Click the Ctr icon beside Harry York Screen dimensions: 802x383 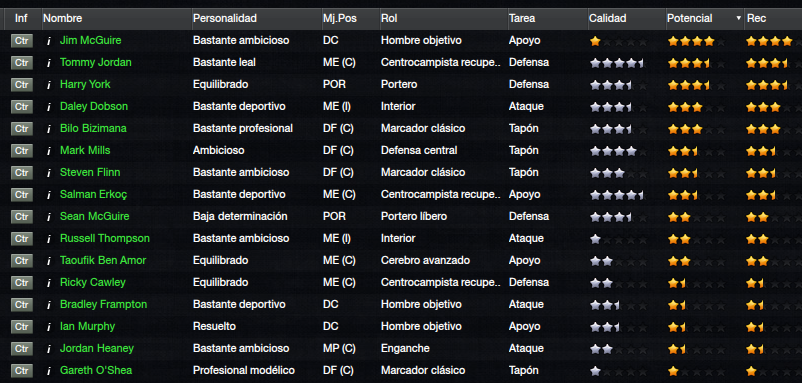tap(21, 85)
